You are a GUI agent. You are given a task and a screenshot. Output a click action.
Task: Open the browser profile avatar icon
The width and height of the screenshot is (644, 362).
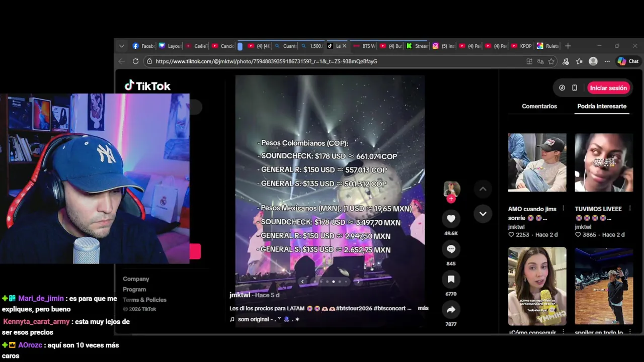[593, 61]
